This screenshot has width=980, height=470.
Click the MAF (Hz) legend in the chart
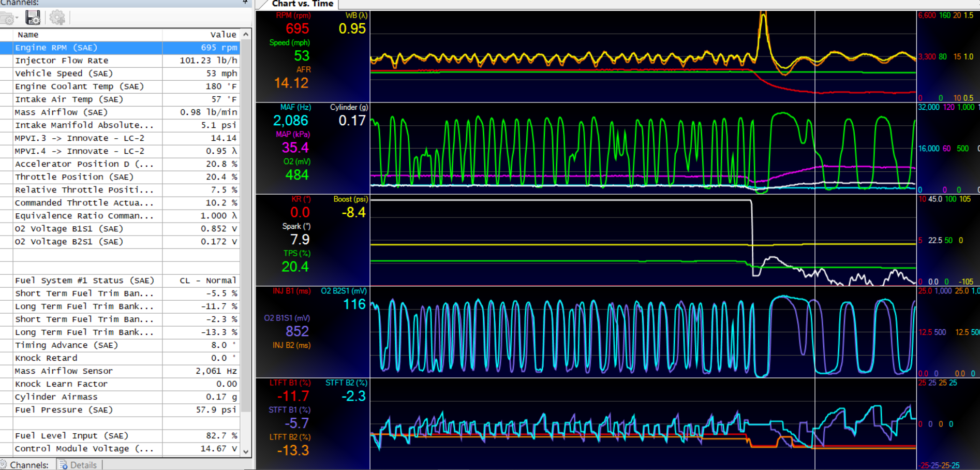click(x=295, y=107)
